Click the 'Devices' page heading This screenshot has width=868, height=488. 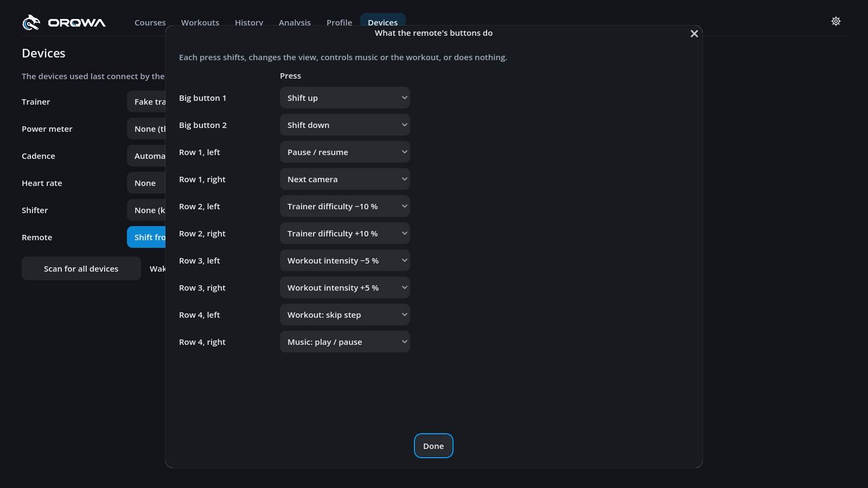pos(43,53)
